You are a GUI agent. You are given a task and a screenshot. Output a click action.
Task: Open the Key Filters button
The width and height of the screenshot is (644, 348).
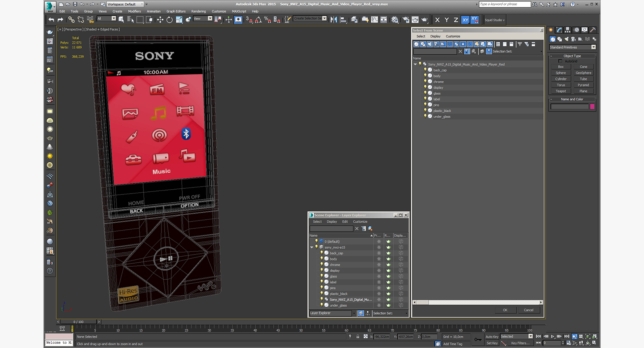coord(520,343)
